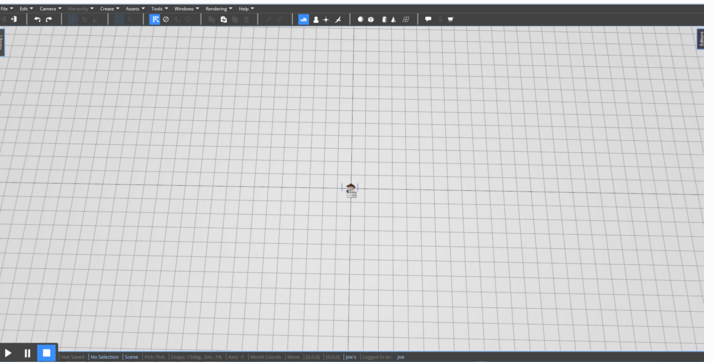Toggle the blue cloud/sky icon

pyautogui.click(x=303, y=19)
